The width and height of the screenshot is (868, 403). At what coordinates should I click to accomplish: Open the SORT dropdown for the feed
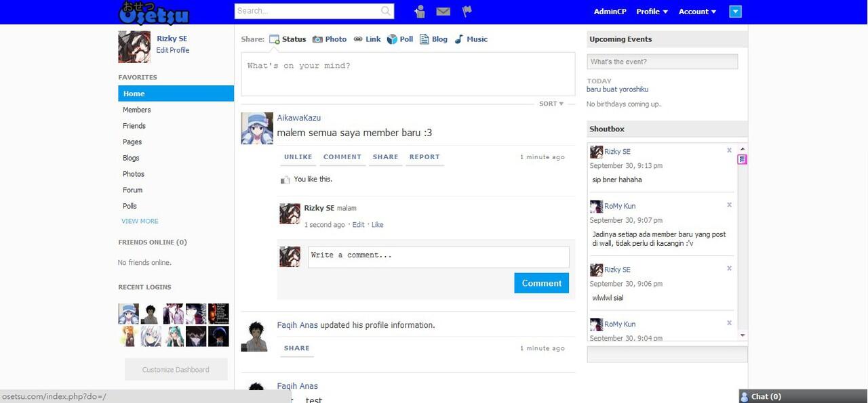point(551,104)
